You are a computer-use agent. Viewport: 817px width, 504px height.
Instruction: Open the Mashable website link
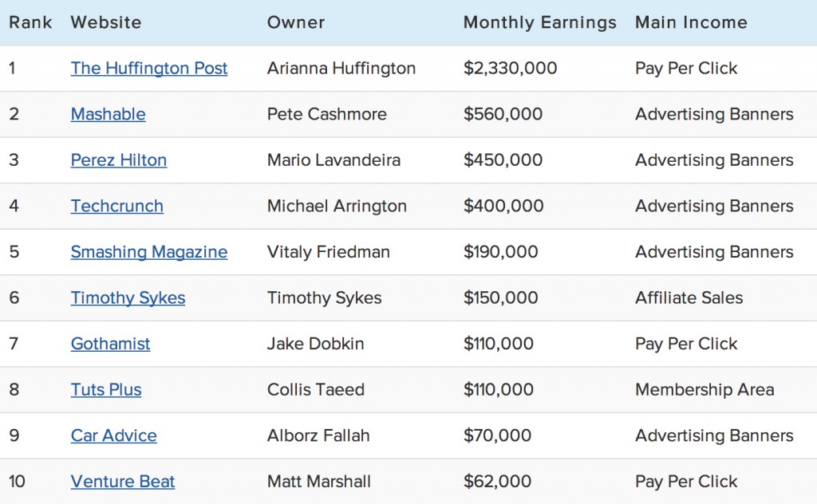(x=108, y=114)
